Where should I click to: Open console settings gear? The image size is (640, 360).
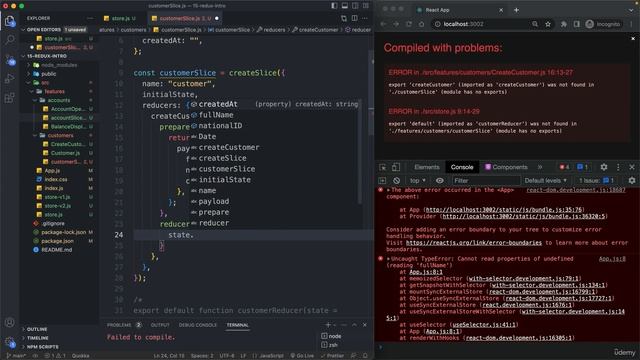tap(632, 180)
